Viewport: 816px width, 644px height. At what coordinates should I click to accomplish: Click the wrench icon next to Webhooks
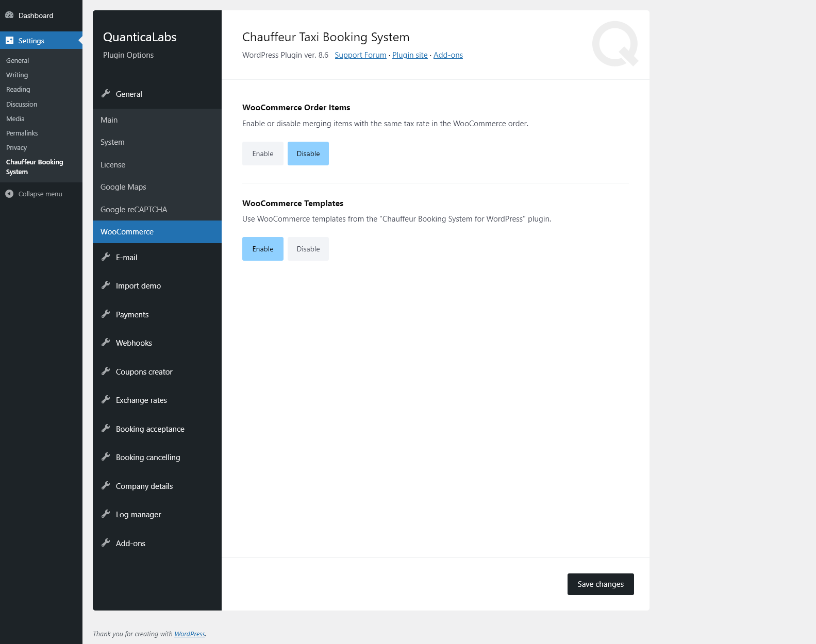tap(106, 342)
